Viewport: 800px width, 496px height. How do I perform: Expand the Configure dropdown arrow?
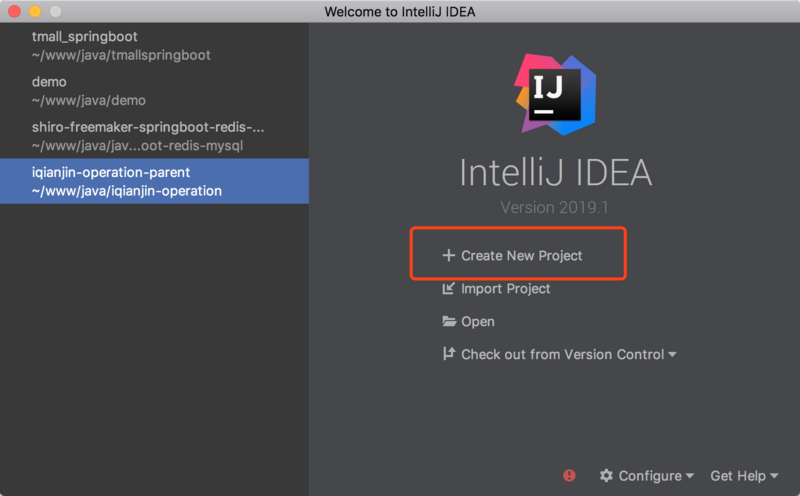(x=690, y=477)
